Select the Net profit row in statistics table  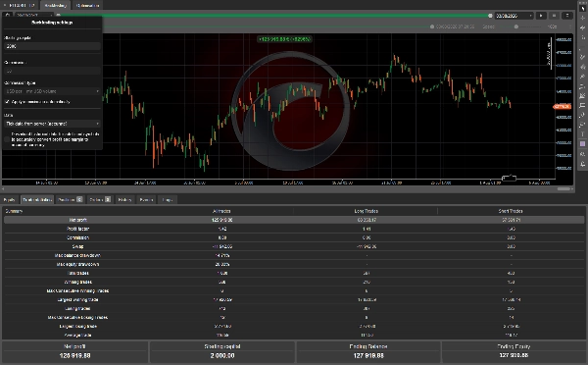click(x=294, y=220)
